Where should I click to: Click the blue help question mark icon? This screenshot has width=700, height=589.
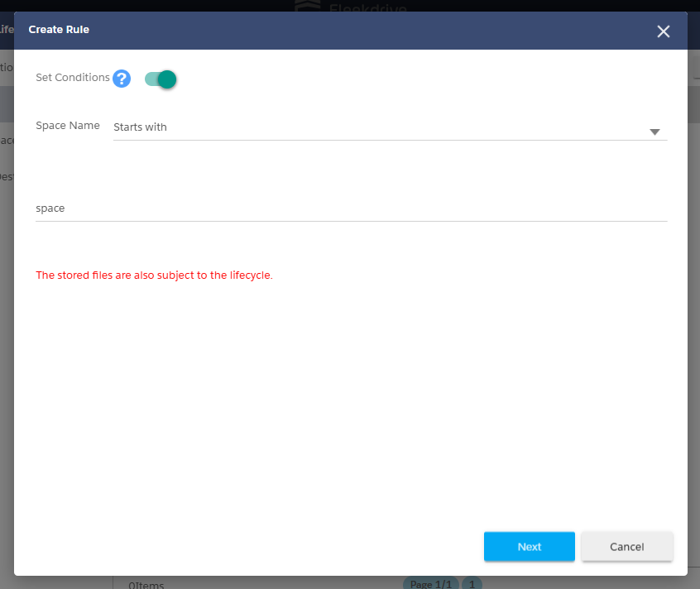pyautogui.click(x=122, y=79)
